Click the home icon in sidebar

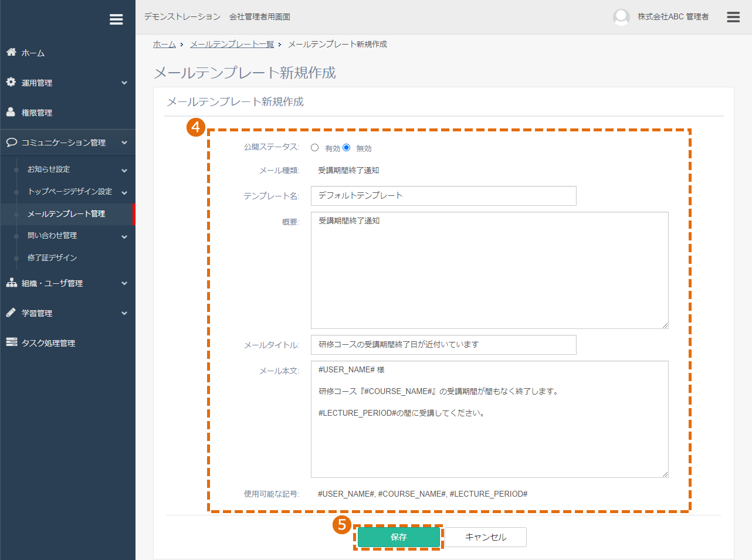click(11, 52)
